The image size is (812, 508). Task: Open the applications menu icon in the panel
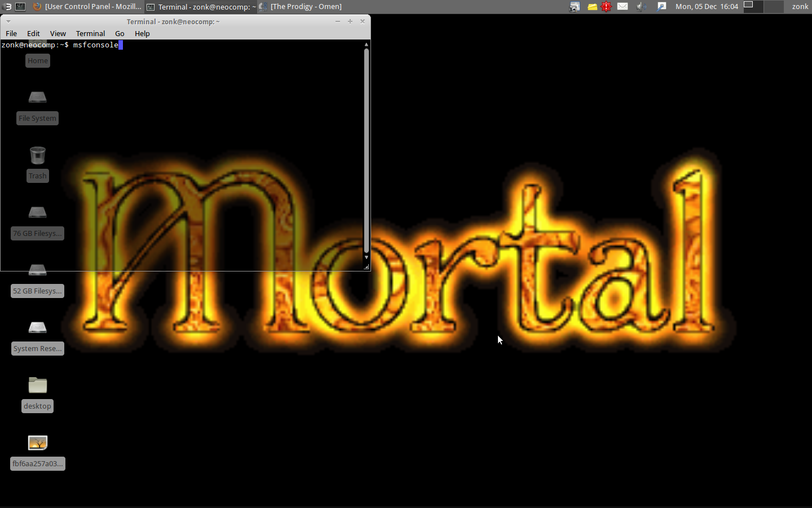[x=7, y=7]
